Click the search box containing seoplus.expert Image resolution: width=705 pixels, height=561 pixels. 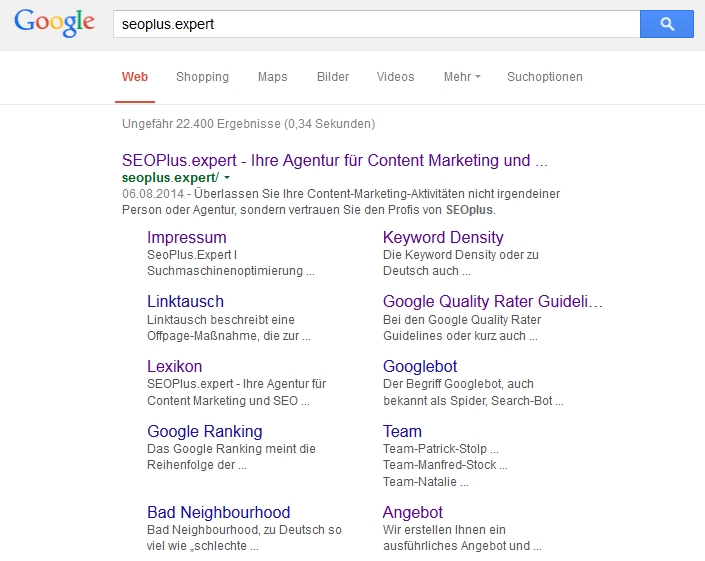[x=376, y=24]
